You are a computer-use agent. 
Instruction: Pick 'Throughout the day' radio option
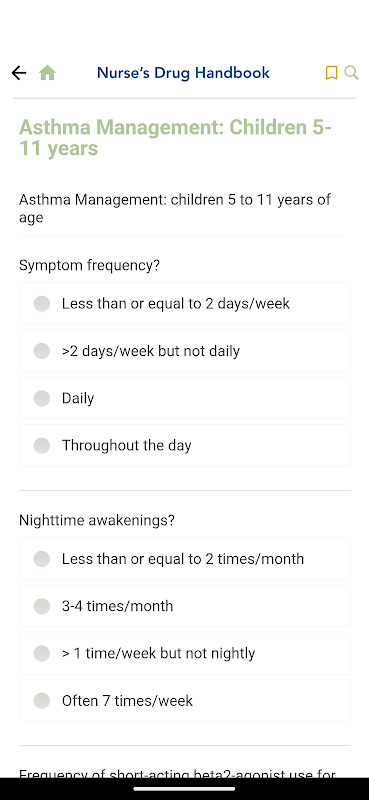coord(185,445)
